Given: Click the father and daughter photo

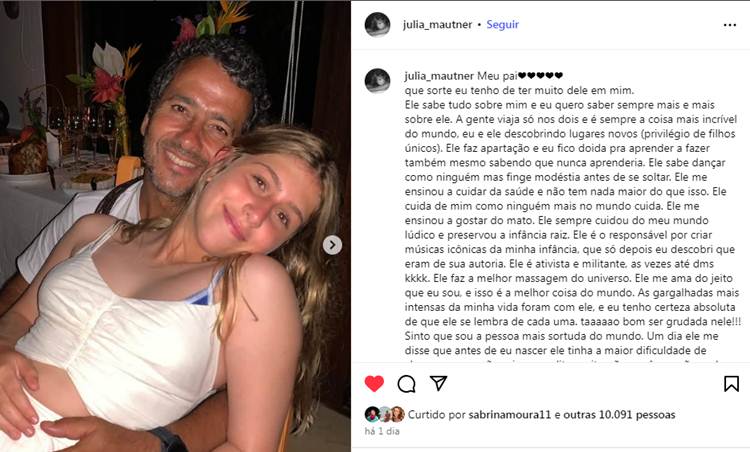Looking at the screenshot, I should click(x=175, y=226).
